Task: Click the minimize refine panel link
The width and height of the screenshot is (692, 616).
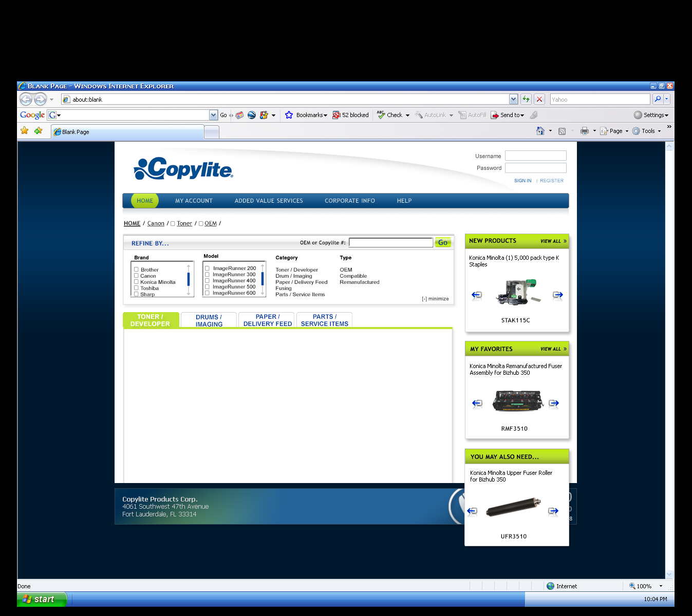Action: (435, 299)
